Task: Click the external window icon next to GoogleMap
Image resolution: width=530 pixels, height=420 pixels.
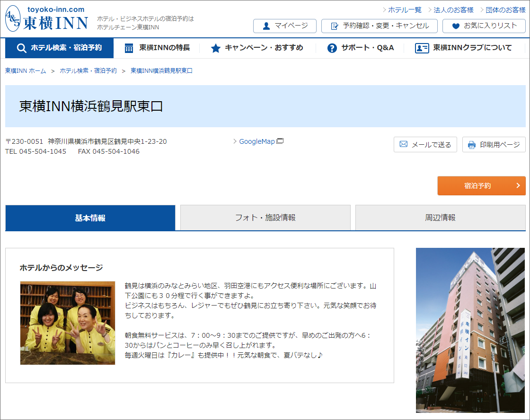Action: 280,141
